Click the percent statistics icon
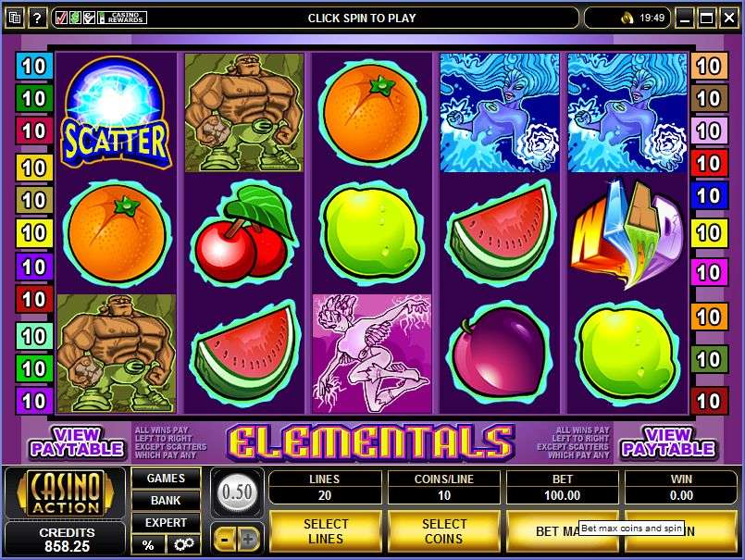The image size is (745, 560). tap(148, 544)
